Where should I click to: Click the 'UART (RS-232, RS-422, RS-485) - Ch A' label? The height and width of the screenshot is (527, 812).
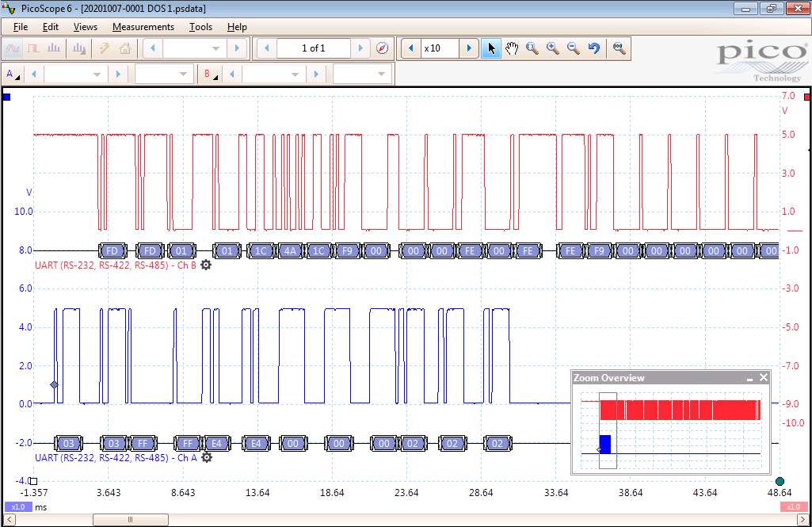click(x=116, y=458)
